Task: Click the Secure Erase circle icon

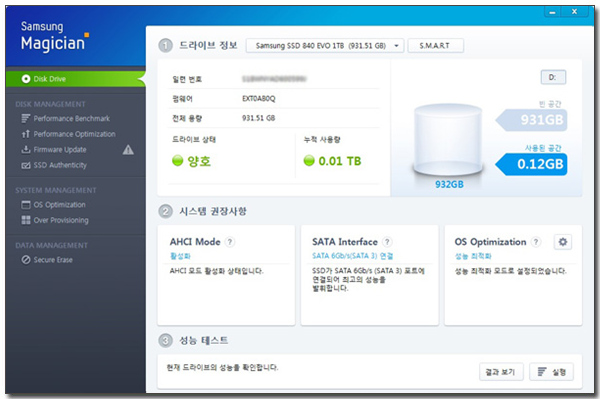Action: (x=26, y=260)
